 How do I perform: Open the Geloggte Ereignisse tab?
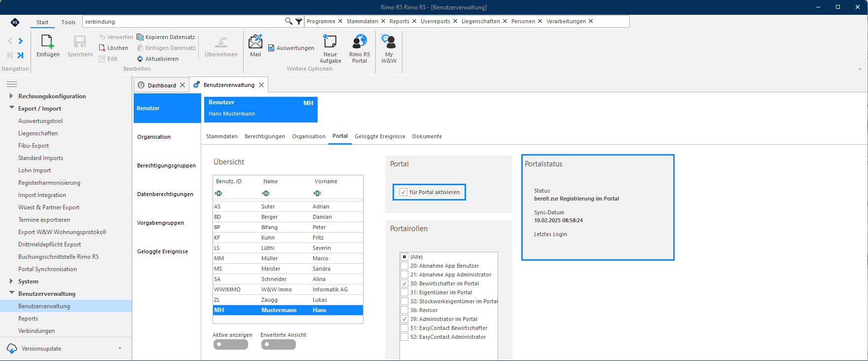[380, 136]
